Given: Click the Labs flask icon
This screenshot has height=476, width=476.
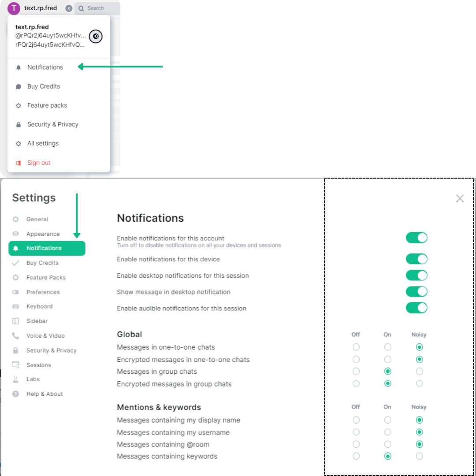Looking at the screenshot, I should (16, 379).
